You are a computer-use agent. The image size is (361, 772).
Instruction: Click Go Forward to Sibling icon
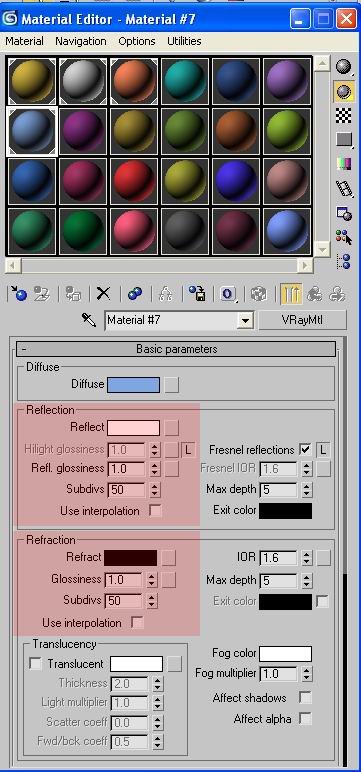(337, 294)
